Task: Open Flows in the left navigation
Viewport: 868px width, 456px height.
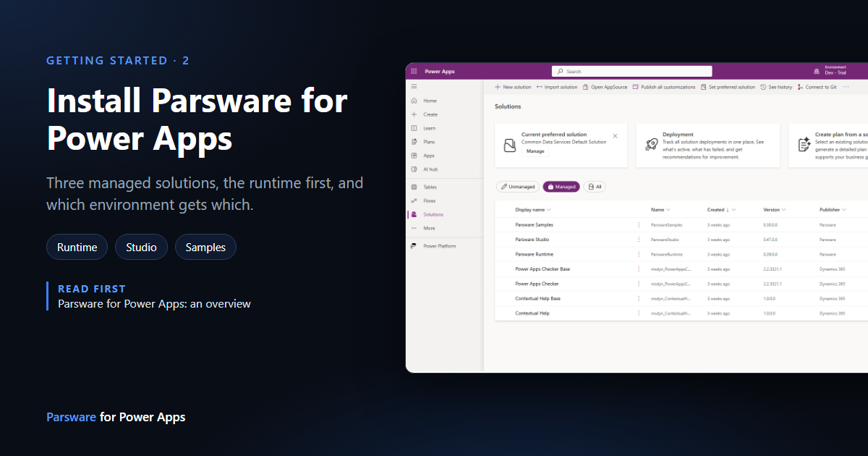Action: click(424, 200)
